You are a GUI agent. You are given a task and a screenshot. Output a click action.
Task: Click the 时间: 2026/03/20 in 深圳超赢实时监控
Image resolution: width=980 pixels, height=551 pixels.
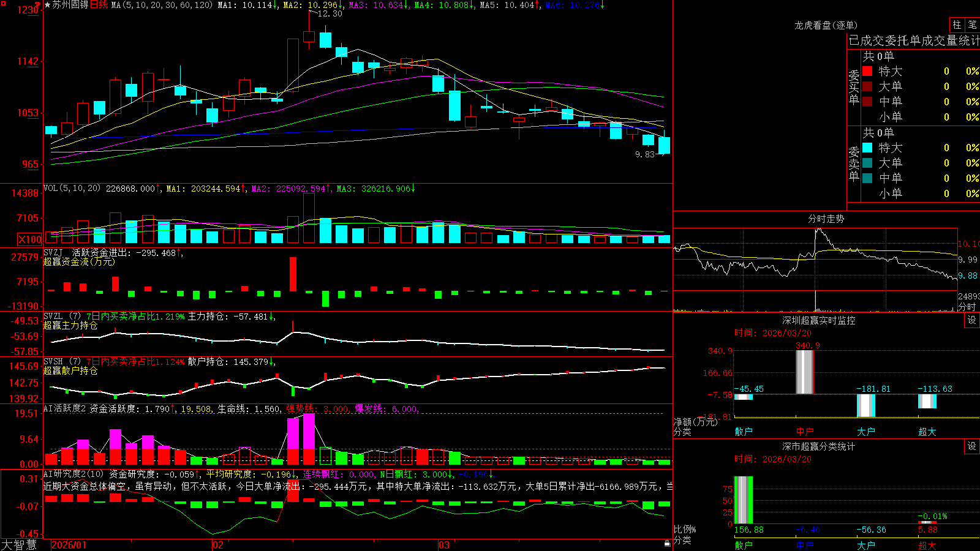point(773,333)
